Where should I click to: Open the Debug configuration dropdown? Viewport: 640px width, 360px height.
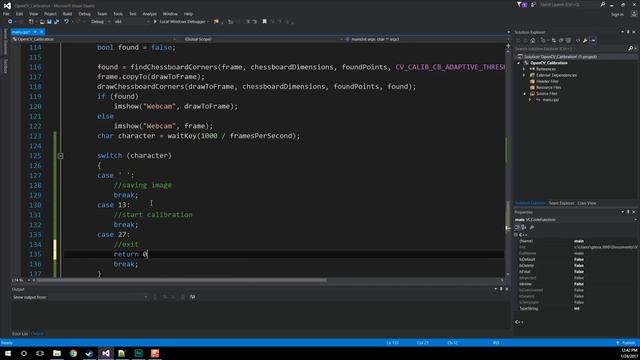(100, 22)
